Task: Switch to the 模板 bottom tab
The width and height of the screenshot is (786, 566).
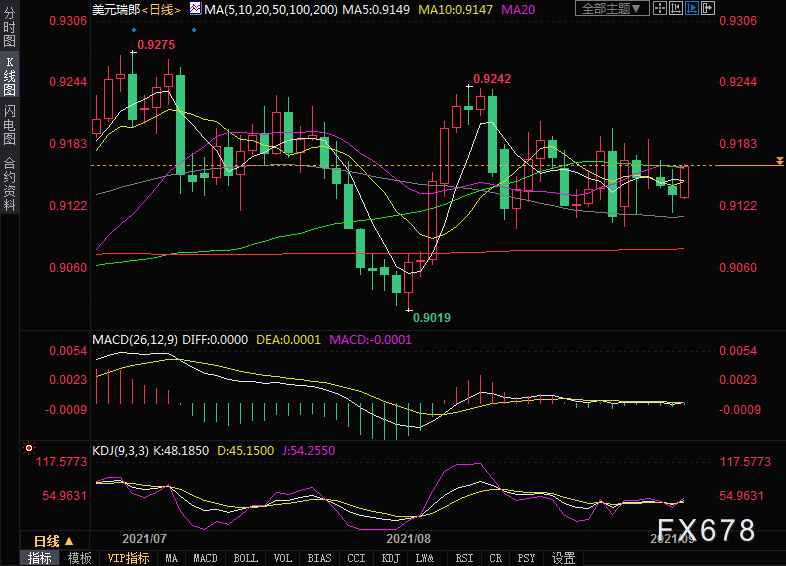Action: [79, 558]
